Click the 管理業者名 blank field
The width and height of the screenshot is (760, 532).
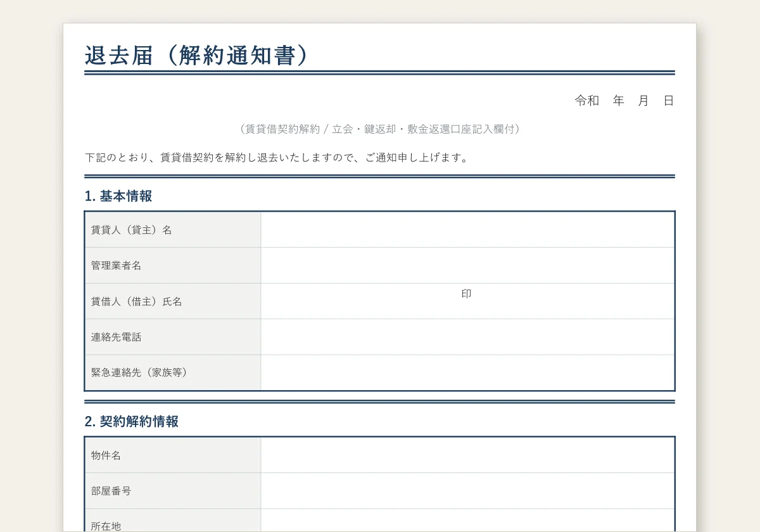[467, 265]
